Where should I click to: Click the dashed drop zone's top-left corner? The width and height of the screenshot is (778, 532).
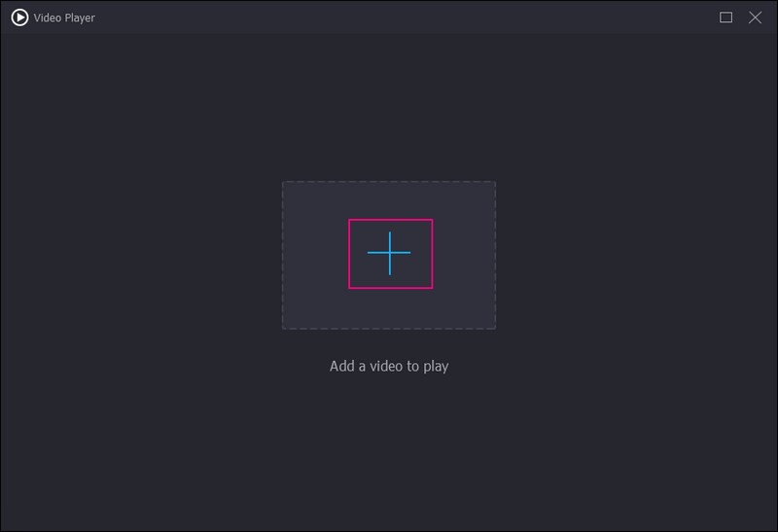[x=284, y=183]
